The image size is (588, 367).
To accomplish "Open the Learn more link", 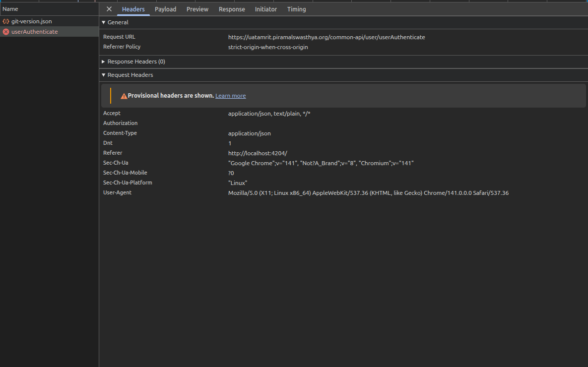I will (230, 96).
